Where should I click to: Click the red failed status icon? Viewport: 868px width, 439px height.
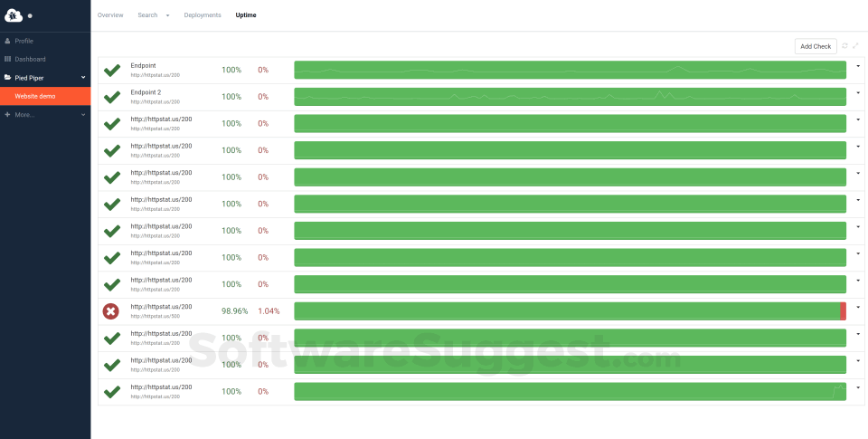pyautogui.click(x=110, y=311)
